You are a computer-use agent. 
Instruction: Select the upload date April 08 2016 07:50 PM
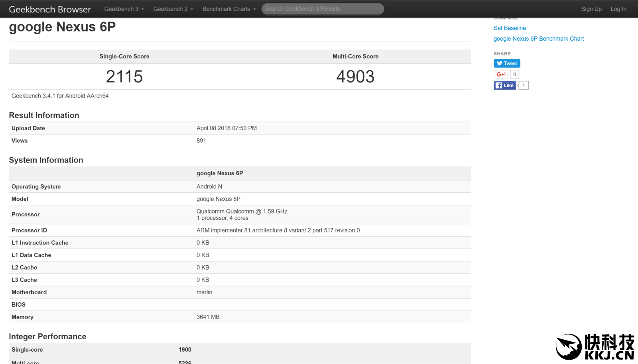[x=226, y=128]
